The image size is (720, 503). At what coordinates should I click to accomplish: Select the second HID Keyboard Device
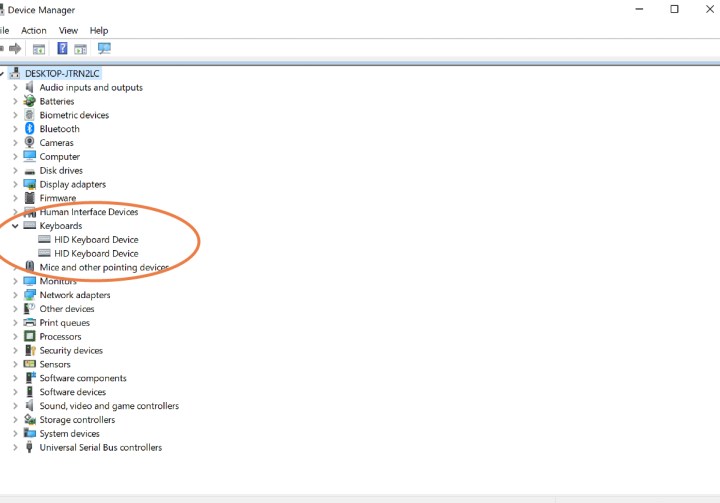(96, 254)
